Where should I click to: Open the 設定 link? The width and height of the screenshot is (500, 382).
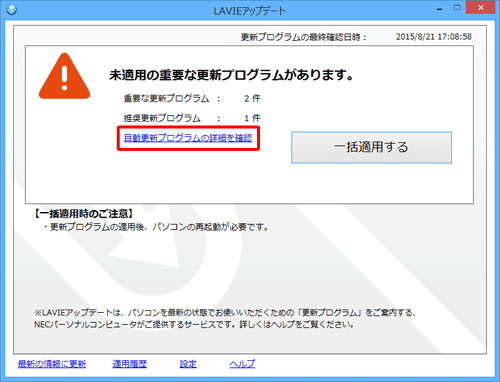click(x=188, y=364)
